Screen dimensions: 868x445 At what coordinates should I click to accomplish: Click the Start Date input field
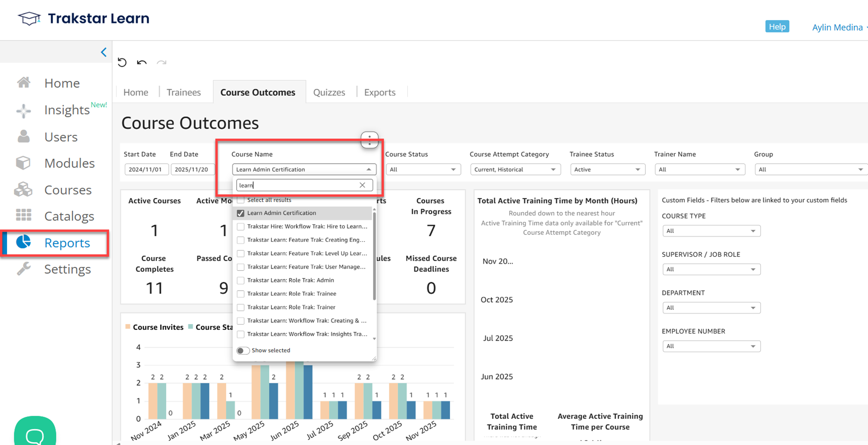tap(146, 169)
